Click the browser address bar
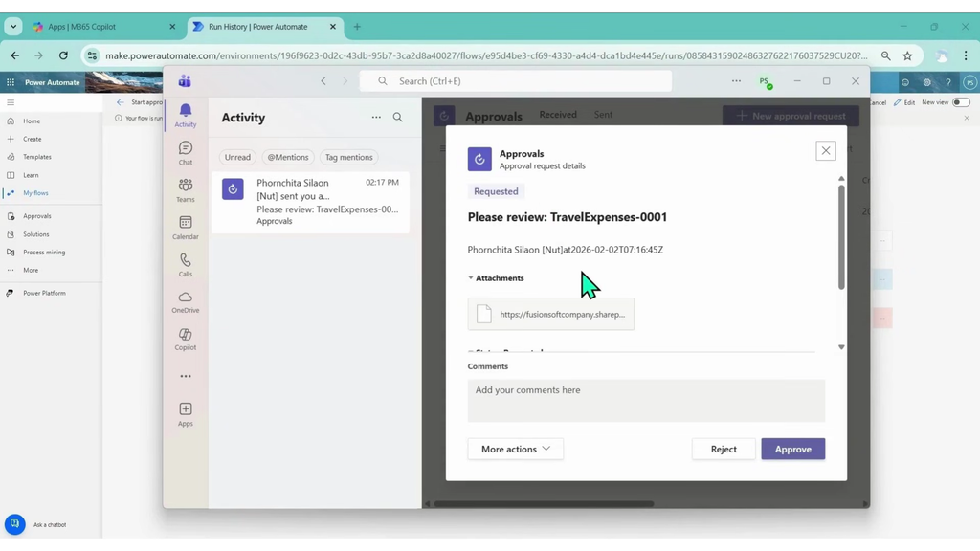 pyautogui.click(x=486, y=55)
